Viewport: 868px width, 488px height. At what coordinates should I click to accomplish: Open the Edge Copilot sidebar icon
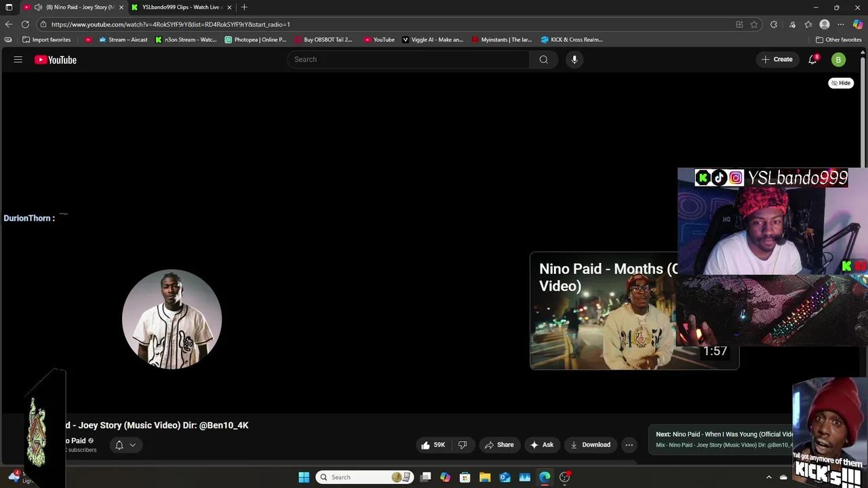[x=858, y=24]
